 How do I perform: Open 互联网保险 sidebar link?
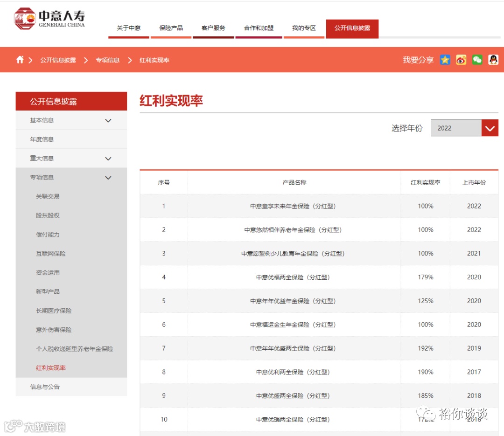pyautogui.click(x=51, y=254)
